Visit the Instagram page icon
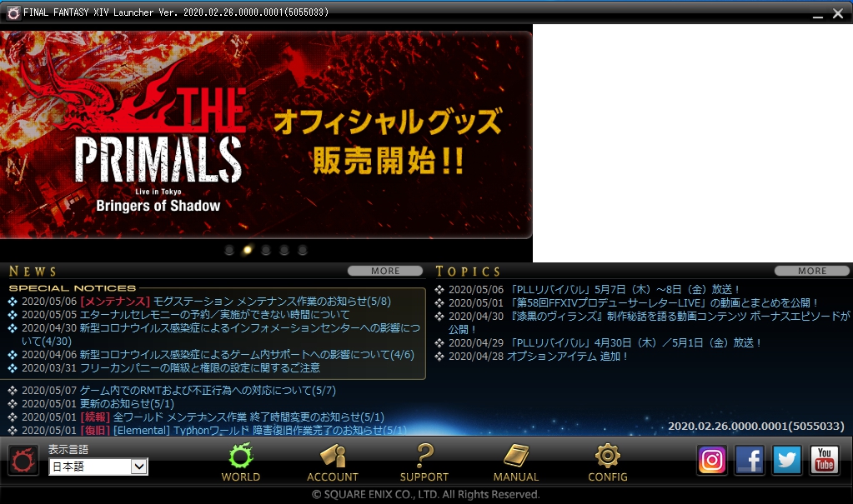Viewport: 853px width, 504px height. tap(711, 460)
